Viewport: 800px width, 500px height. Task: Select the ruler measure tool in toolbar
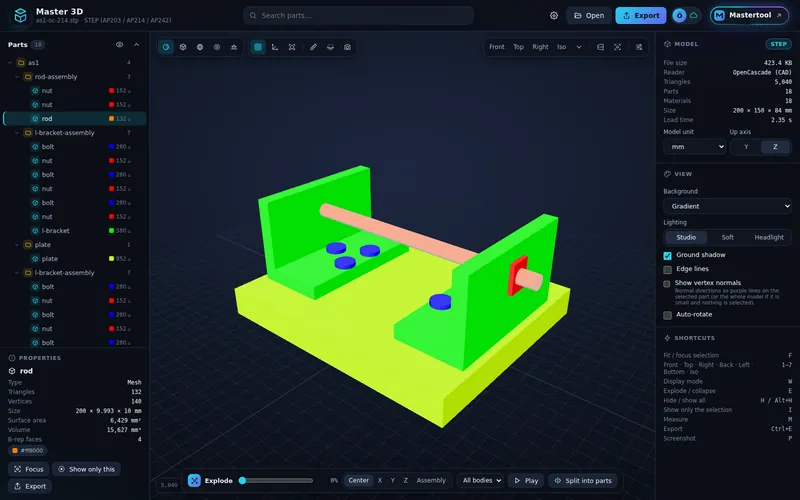[313, 47]
